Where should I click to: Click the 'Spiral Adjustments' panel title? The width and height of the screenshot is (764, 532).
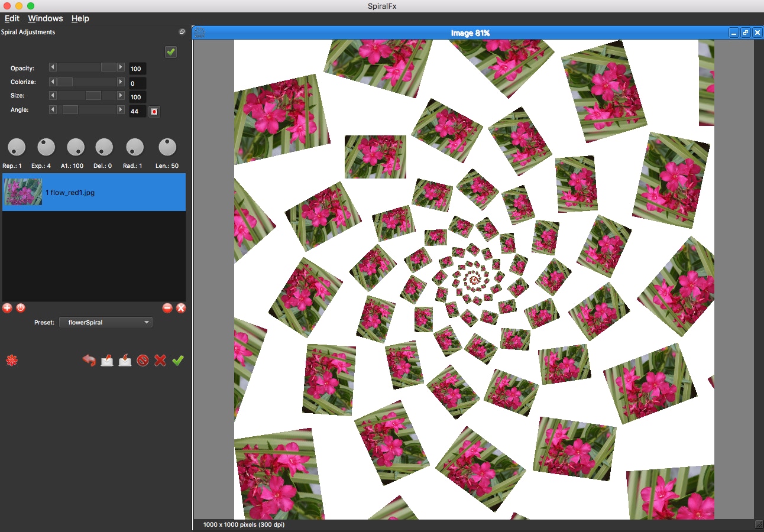[x=28, y=32]
